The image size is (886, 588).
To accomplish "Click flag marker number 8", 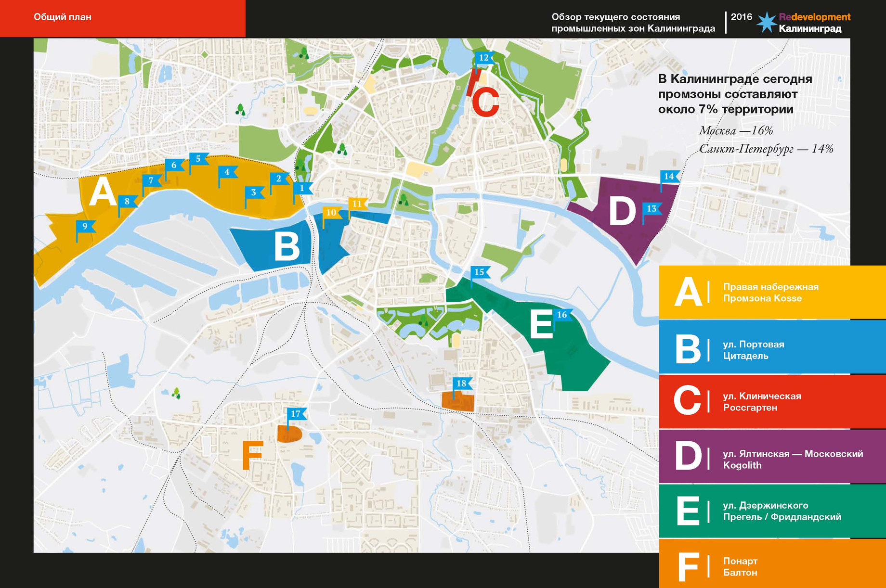I will pyautogui.click(x=128, y=201).
